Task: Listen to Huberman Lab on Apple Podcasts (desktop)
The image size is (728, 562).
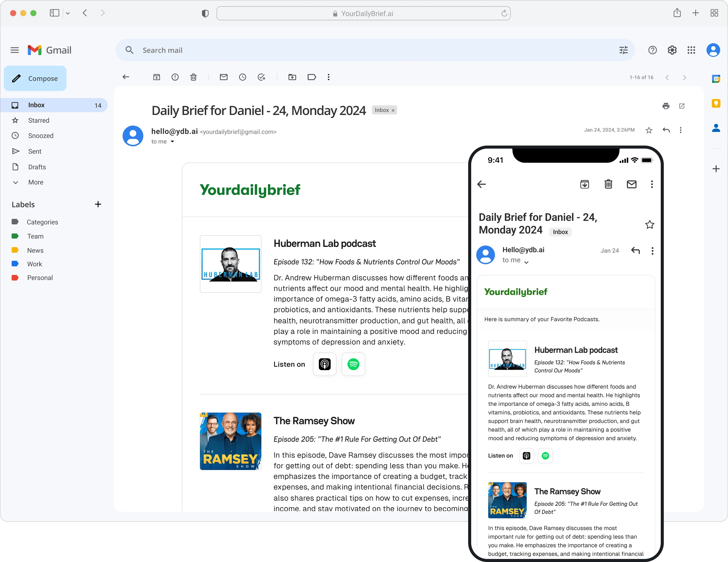Action: (x=325, y=364)
